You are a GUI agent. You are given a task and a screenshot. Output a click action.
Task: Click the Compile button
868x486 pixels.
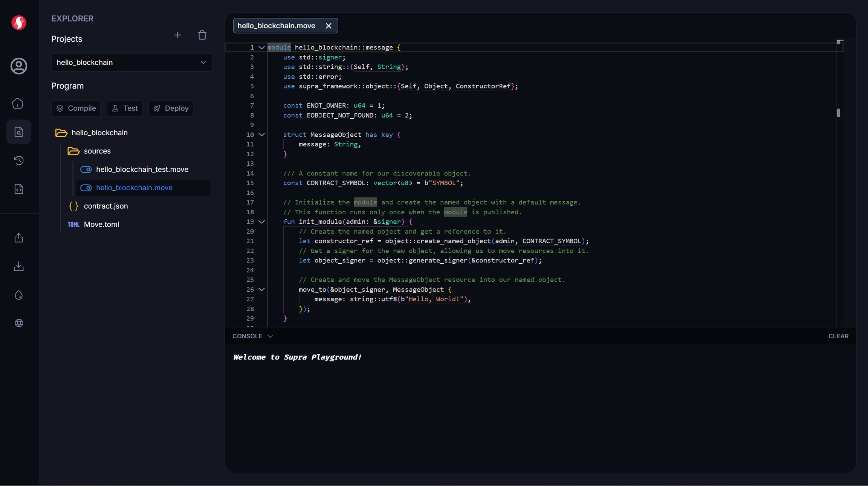click(76, 109)
